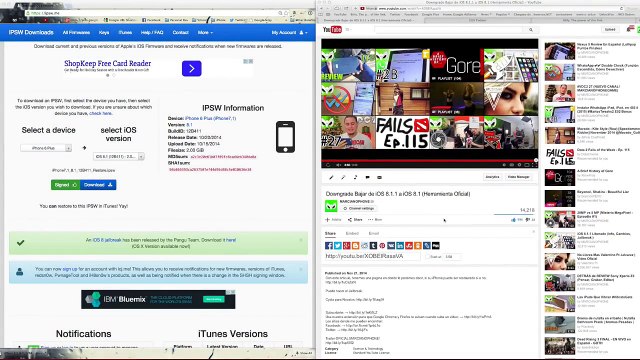Share video on Tumblr icon
This screenshot has height=360, width=640.
(373, 245)
